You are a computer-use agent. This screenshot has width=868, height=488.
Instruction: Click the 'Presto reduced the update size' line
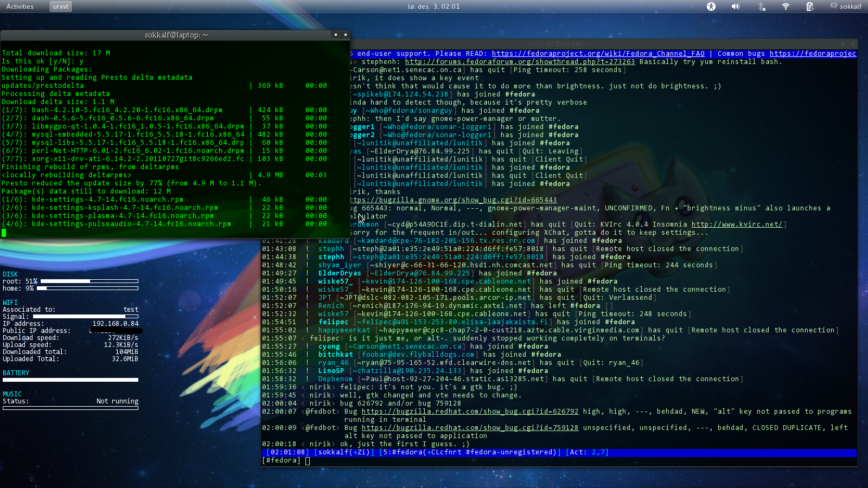pyautogui.click(x=132, y=183)
